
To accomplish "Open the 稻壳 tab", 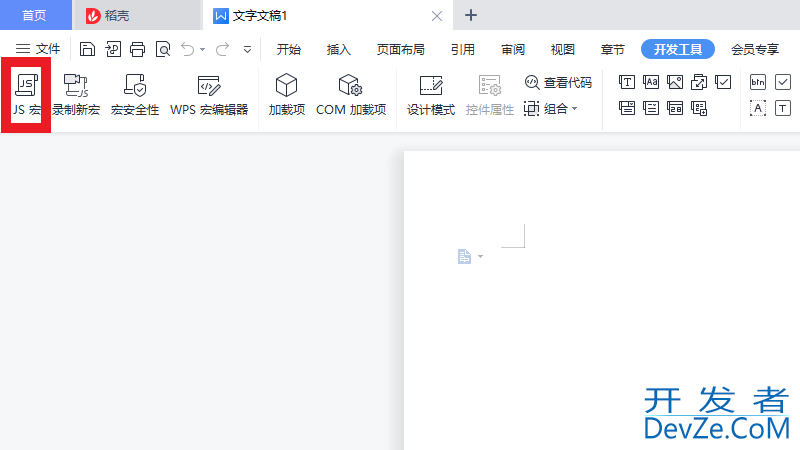I will point(137,15).
